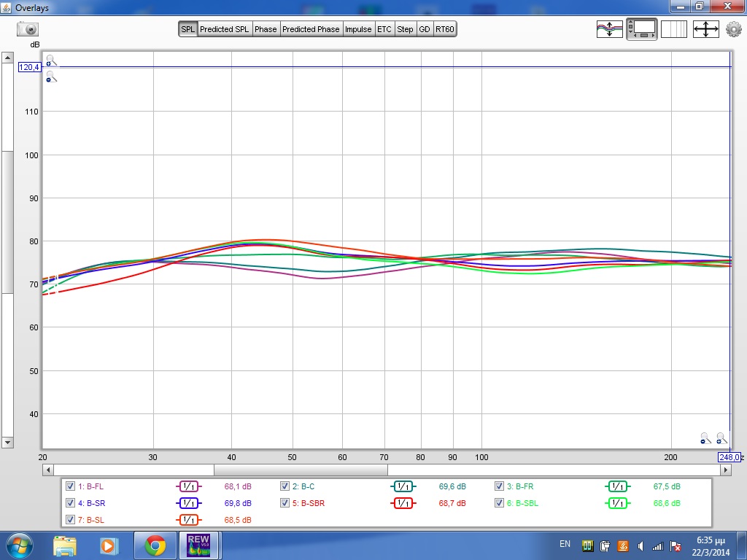Click the graph limits move arrows icon
This screenshot has height=560, width=747.
(x=705, y=29)
